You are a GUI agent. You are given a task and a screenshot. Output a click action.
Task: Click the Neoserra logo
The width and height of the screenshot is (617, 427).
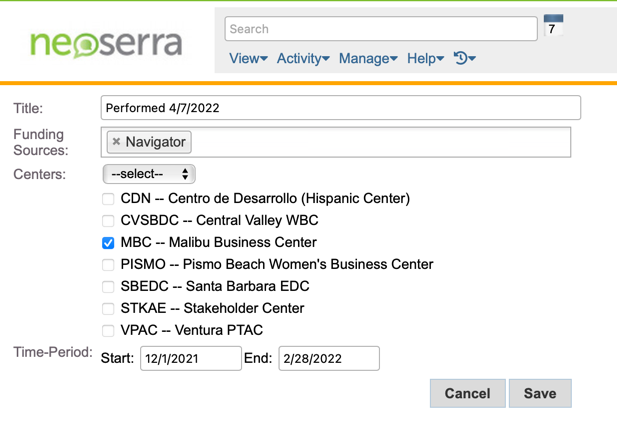[106, 44]
